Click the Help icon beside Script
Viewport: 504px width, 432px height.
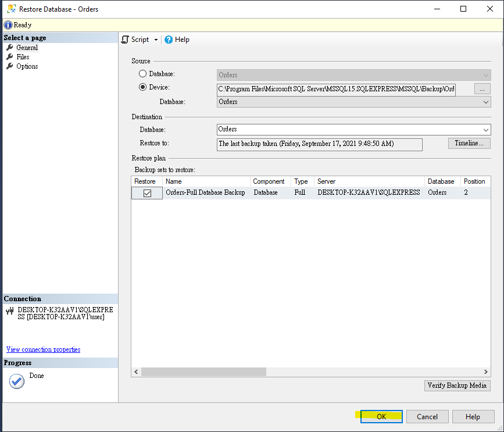tap(167, 40)
